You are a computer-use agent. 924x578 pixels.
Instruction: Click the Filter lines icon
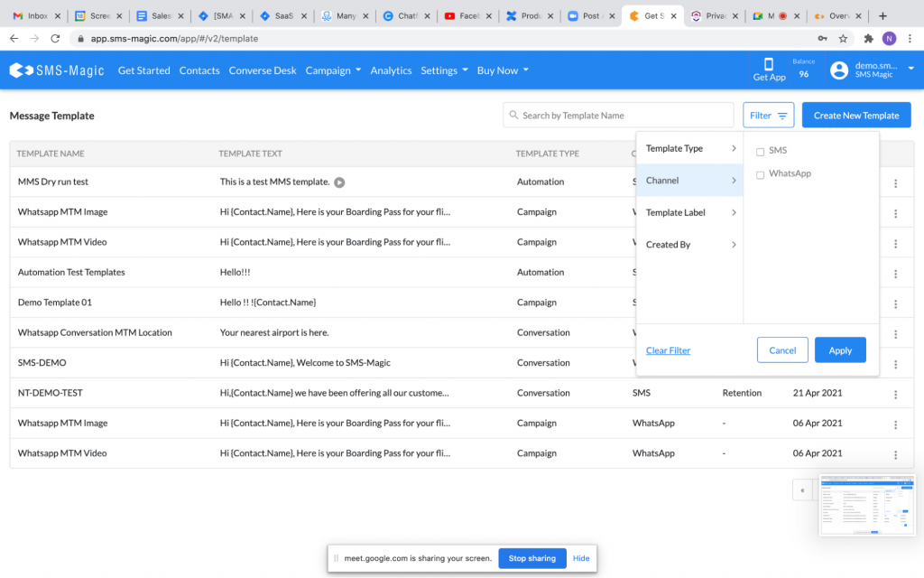pyautogui.click(x=782, y=116)
